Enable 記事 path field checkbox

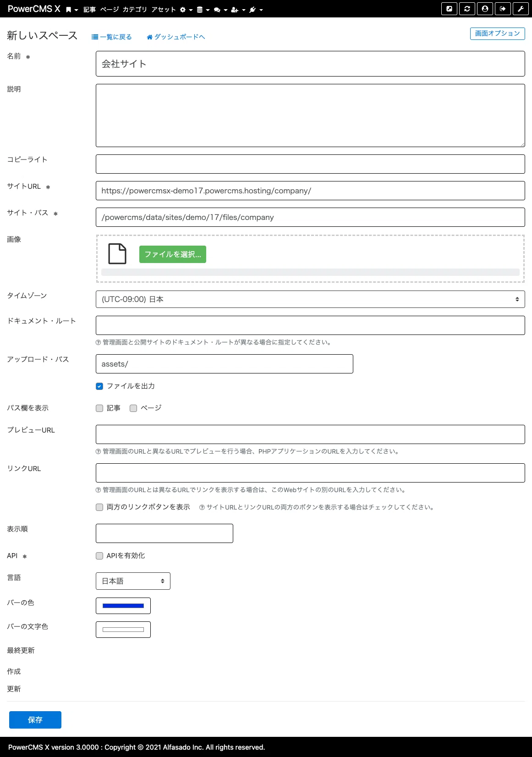99,408
